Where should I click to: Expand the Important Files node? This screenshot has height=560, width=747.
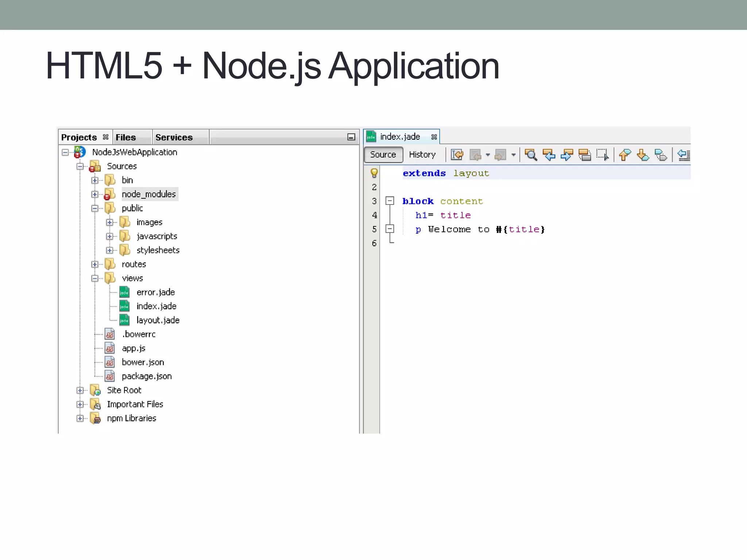point(80,404)
